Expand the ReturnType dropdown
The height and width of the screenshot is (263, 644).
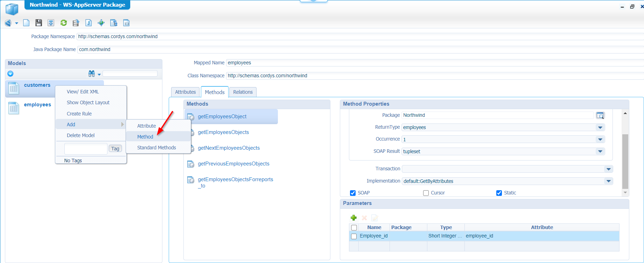click(x=600, y=128)
